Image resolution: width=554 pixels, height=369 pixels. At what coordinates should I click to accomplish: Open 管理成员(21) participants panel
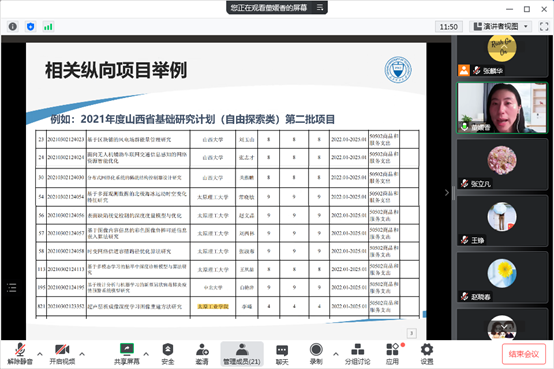(242, 354)
